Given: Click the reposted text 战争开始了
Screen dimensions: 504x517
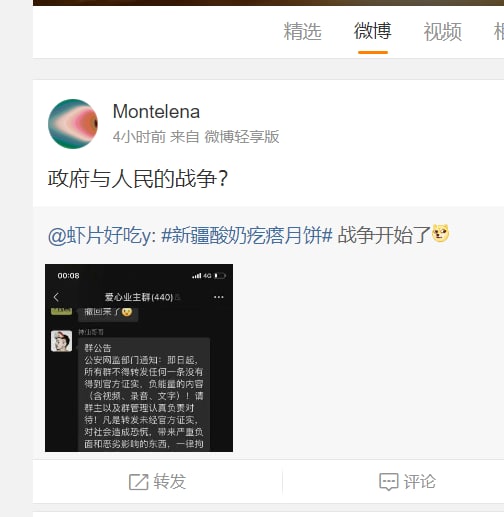Looking at the screenshot, I should [384, 235].
